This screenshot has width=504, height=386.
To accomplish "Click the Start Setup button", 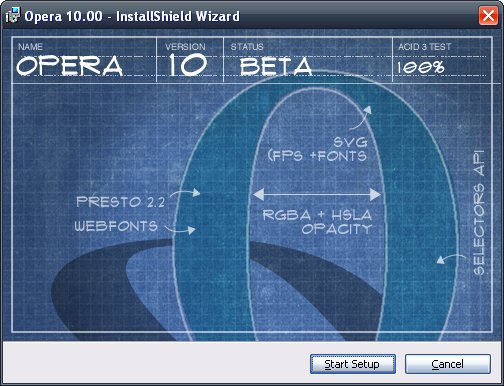I will (353, 364).
